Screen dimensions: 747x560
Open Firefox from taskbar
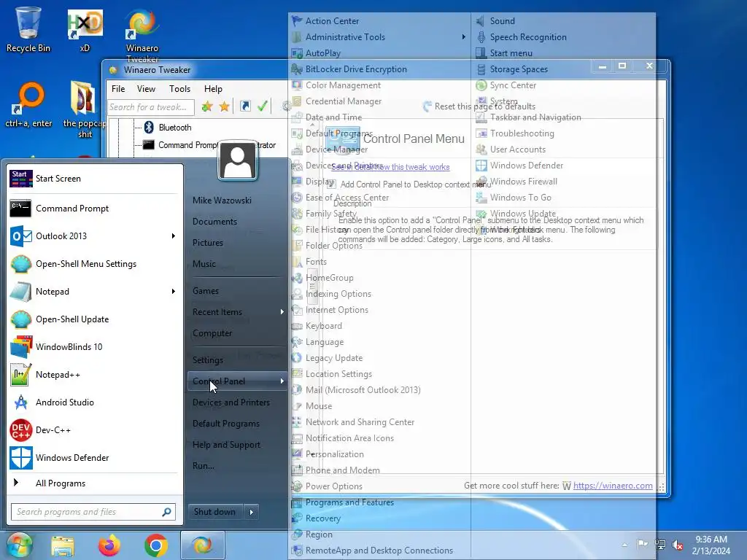[x=109, y=546]
